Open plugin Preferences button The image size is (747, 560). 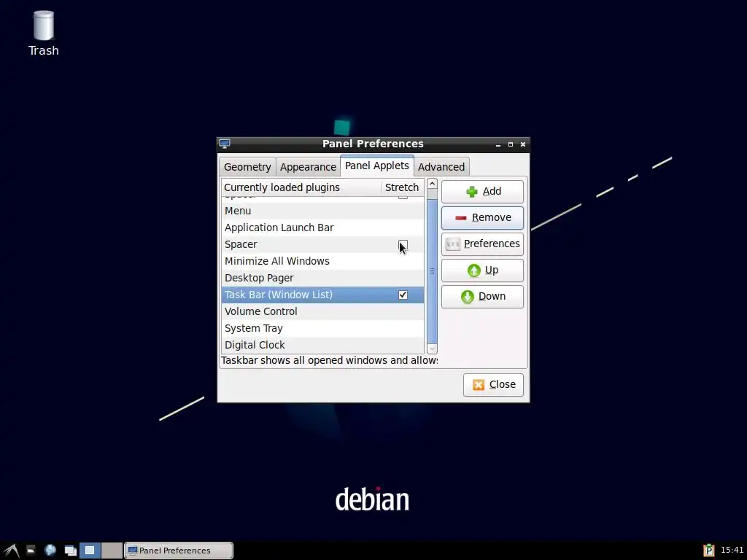pos(483,244)
